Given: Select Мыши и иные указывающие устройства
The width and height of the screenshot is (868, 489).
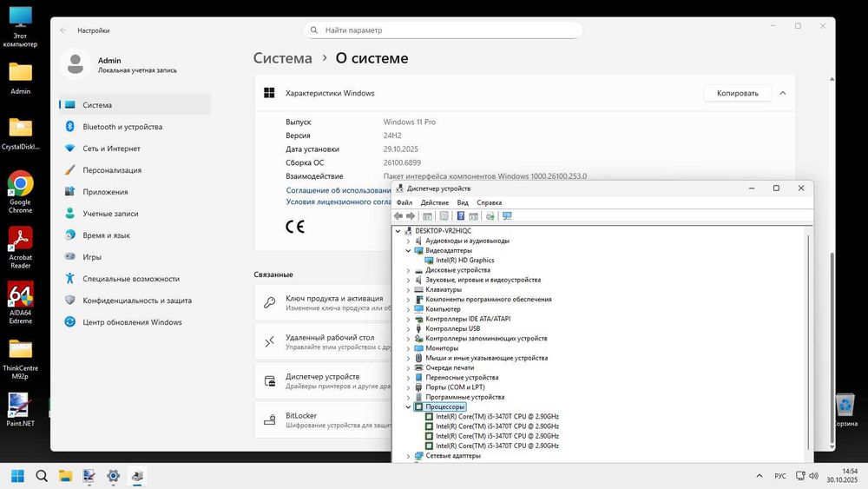Looking at the screenshot, I should (487, 359).
